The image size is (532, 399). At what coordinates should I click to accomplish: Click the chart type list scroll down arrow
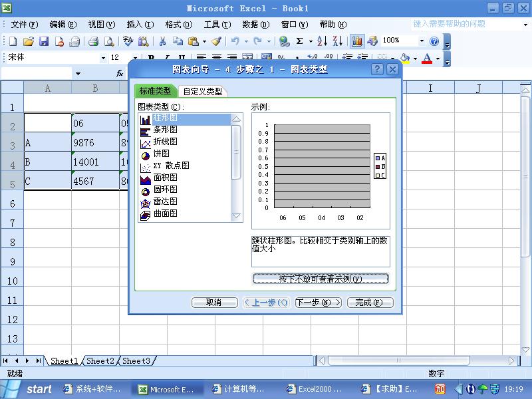click(236, 215)
